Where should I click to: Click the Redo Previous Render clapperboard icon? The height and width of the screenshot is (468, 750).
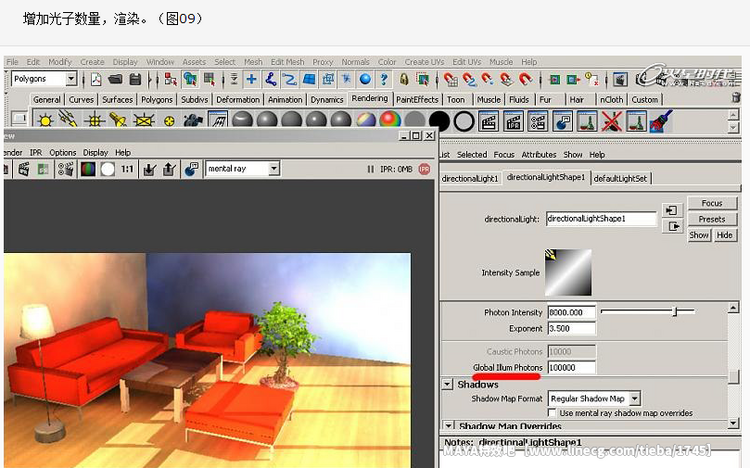(x=23, y=169)
